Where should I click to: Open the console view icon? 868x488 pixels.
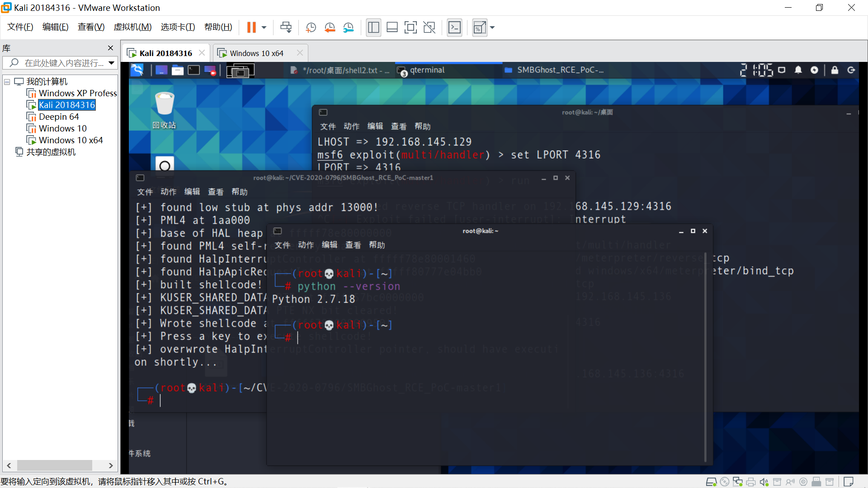[454, 28]
